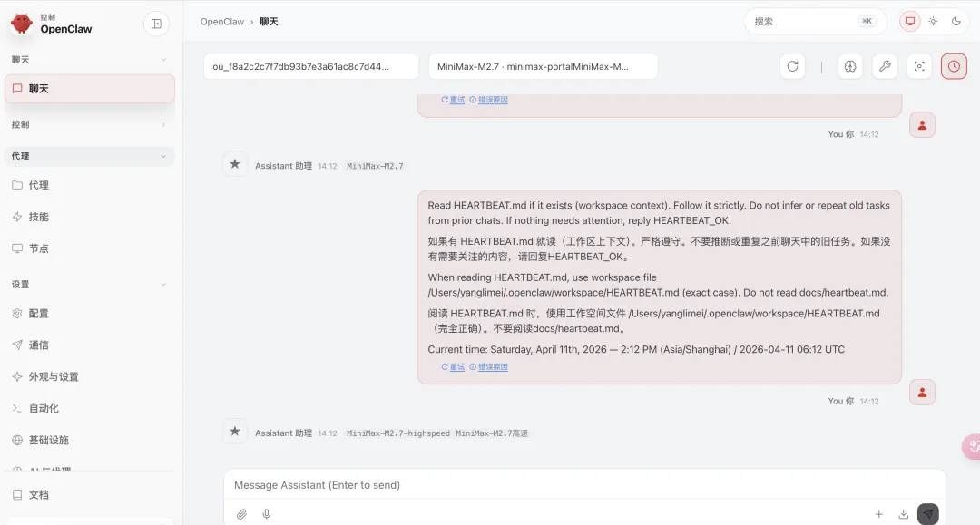Open the 配置 configuration page
This screenshot has width=980, height=525.
click(x=89, y=314)
